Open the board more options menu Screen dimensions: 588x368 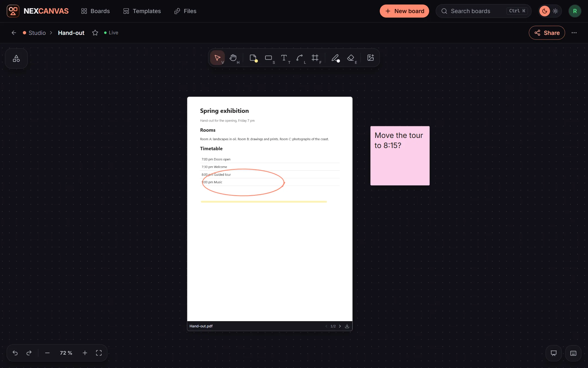pos(574,33)
